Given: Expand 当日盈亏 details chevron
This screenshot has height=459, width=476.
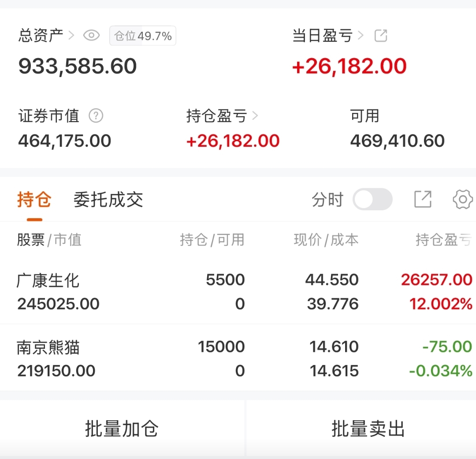Looking at the screenshot, I should click(x=361, y=36).
